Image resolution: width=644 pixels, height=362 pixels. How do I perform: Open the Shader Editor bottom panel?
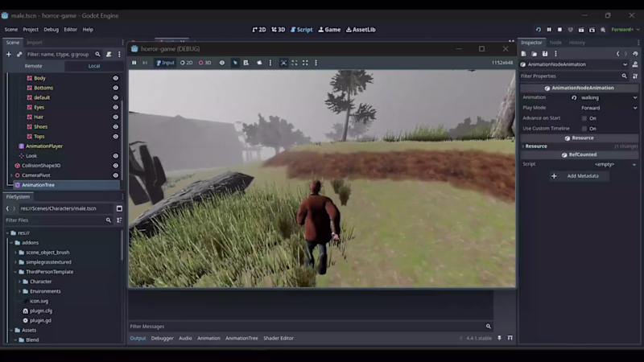tap(279, 338)
